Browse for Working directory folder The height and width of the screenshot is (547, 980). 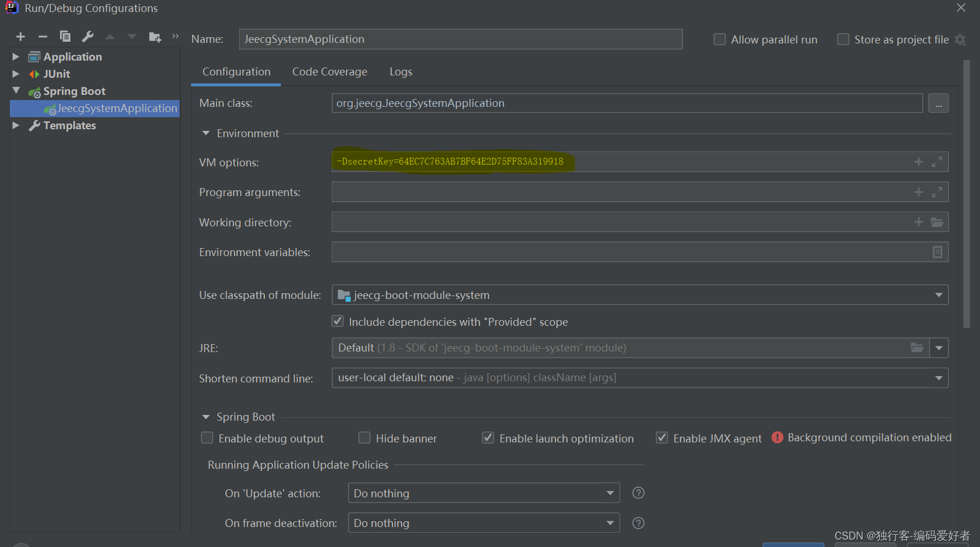pyautogui.click(x=937, y=222)
